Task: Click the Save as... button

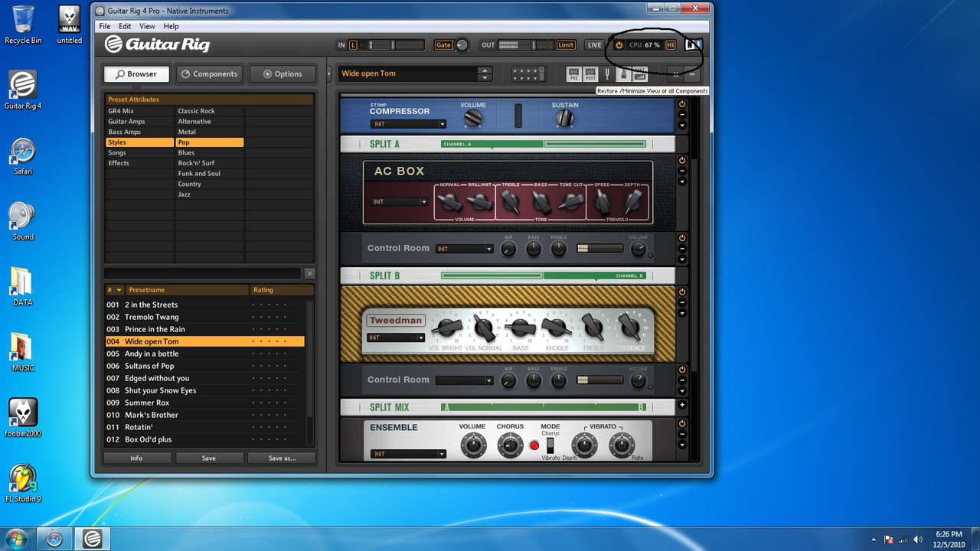Action: point(282,458)
